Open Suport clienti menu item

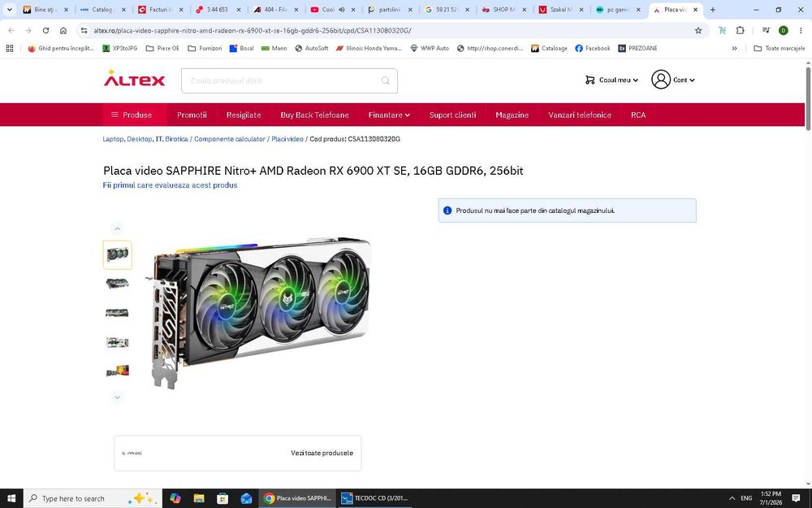click(452, 115)
